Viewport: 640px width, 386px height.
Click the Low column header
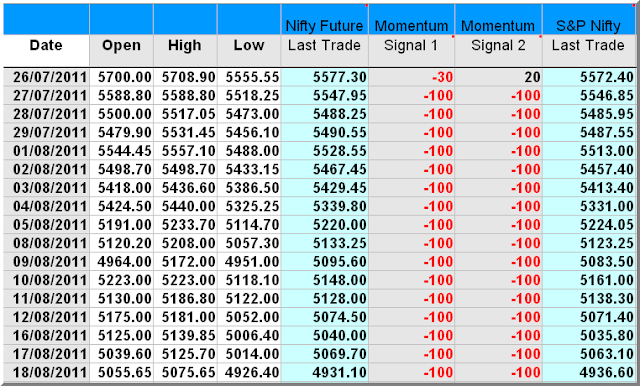249,45
